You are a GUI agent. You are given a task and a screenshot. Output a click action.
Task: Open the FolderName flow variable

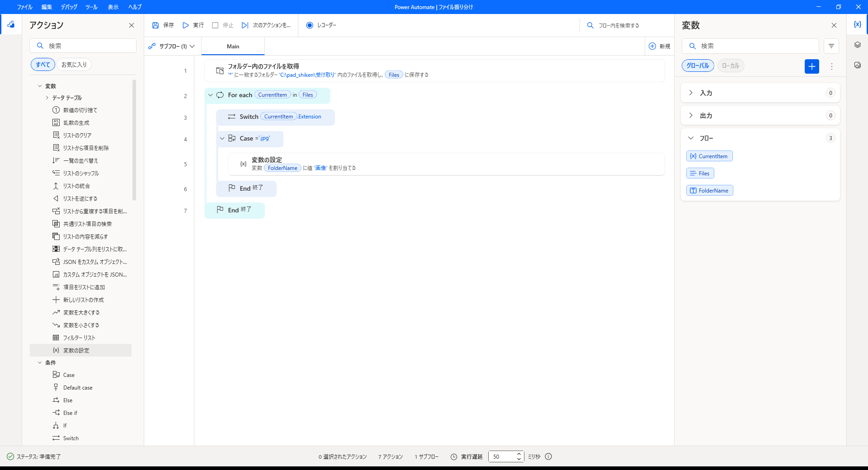click(x=709, y=190)
